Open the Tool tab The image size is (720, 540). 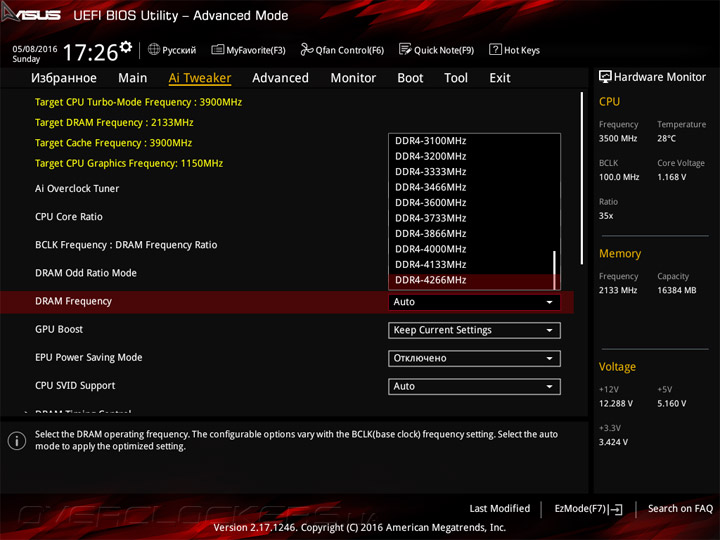pyautogui.click(x=456, y=78)
